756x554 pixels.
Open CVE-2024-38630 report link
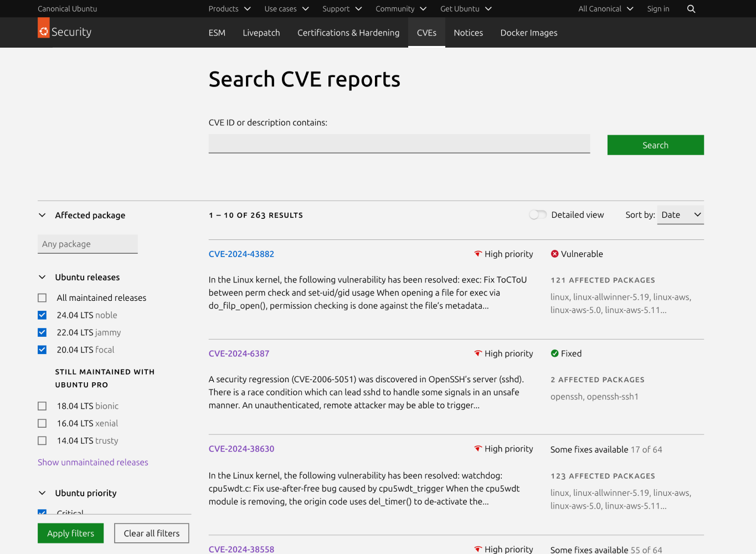pyautogui.click(x=241, y=449)
